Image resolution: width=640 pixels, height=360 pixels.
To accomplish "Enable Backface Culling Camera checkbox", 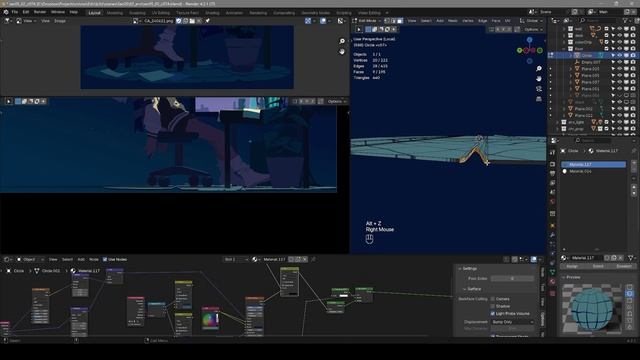I will coord(493,299).
